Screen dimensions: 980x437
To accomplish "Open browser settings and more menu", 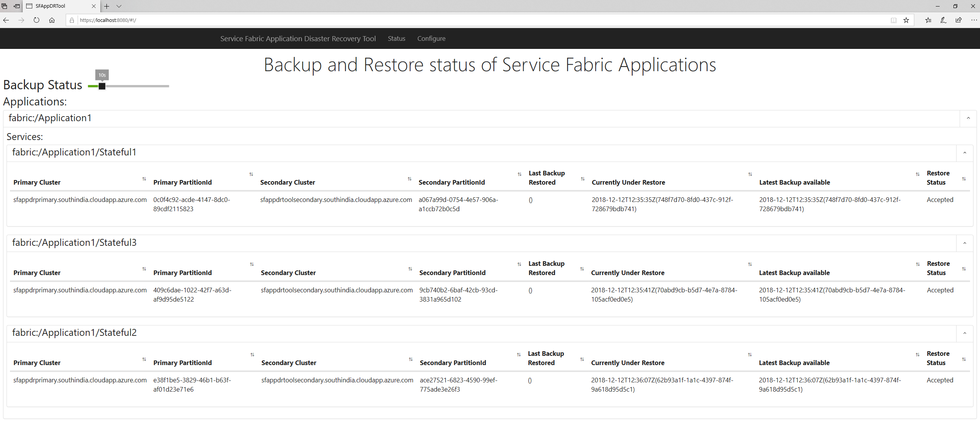I will (974, 20).
